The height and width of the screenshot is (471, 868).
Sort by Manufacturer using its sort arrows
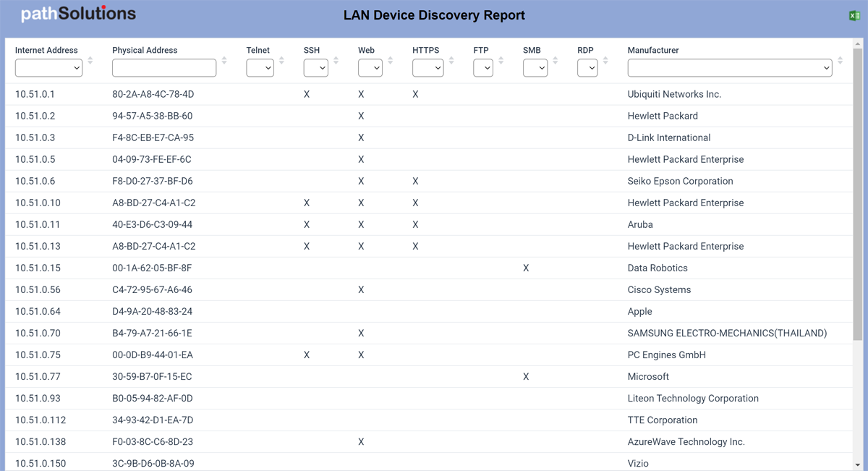[x=840, y=61]
